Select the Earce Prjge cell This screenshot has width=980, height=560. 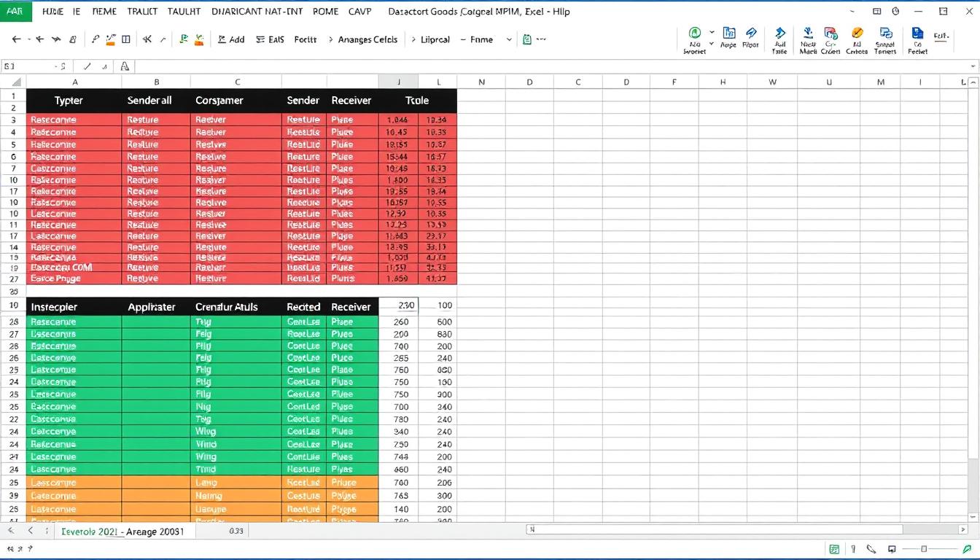coord(74,279)
